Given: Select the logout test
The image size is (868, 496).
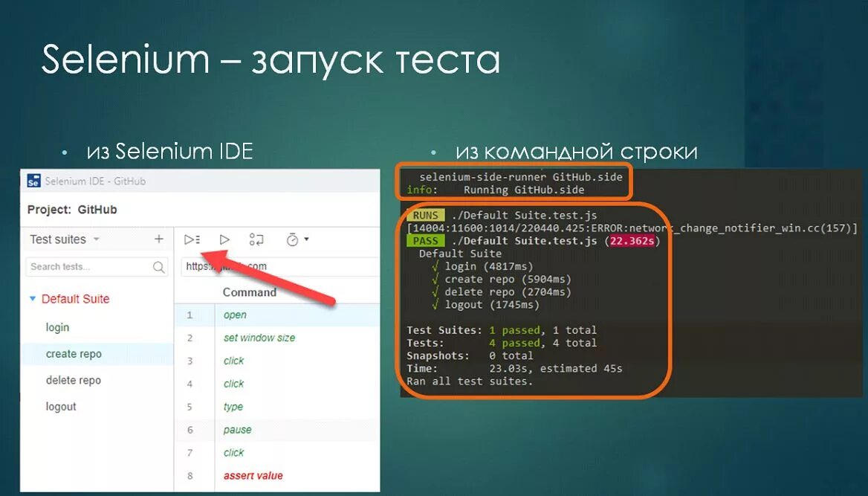Looking at the screenshot, I should 61,407.
